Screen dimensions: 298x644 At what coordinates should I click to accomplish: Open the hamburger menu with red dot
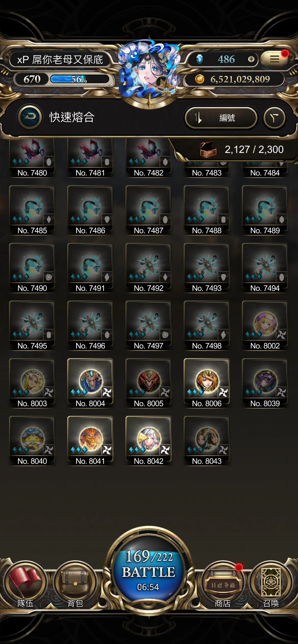275,59
